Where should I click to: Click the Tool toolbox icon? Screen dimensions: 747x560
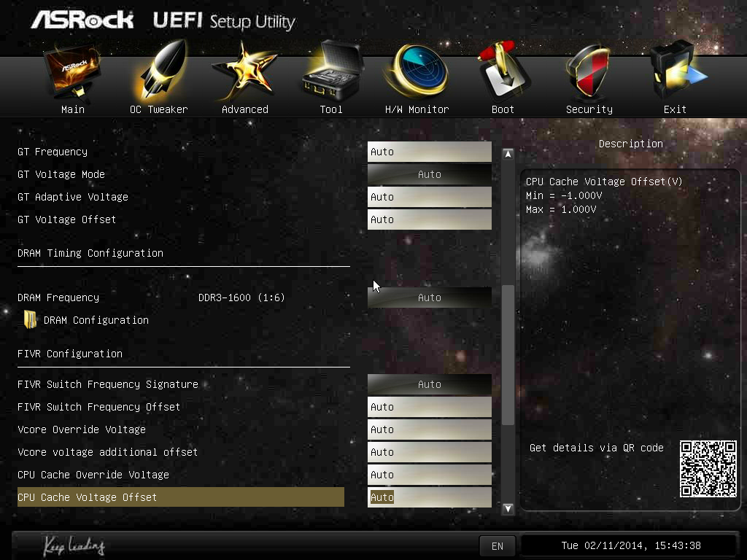(331, 74)
